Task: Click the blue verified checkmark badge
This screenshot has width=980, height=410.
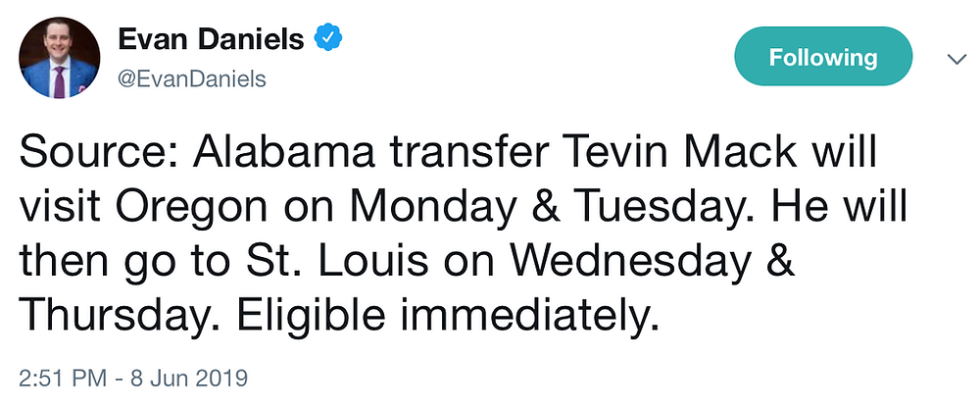Action: coord(327,39)
